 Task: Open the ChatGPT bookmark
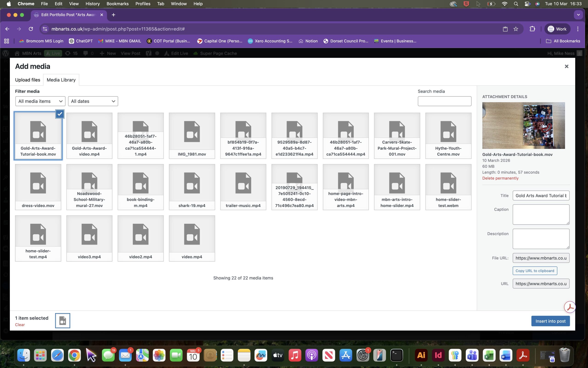point(81,41)
